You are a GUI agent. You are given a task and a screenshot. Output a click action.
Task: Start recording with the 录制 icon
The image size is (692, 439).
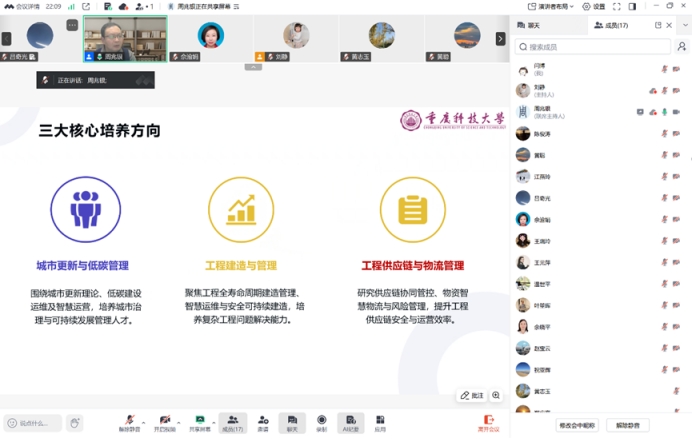[321, 421]
